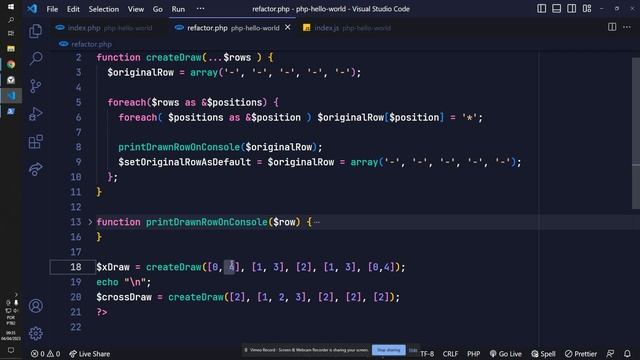Change the UTF-8 file encoding
The width and height of the screenshot is (640, 360).
[427, 354]
